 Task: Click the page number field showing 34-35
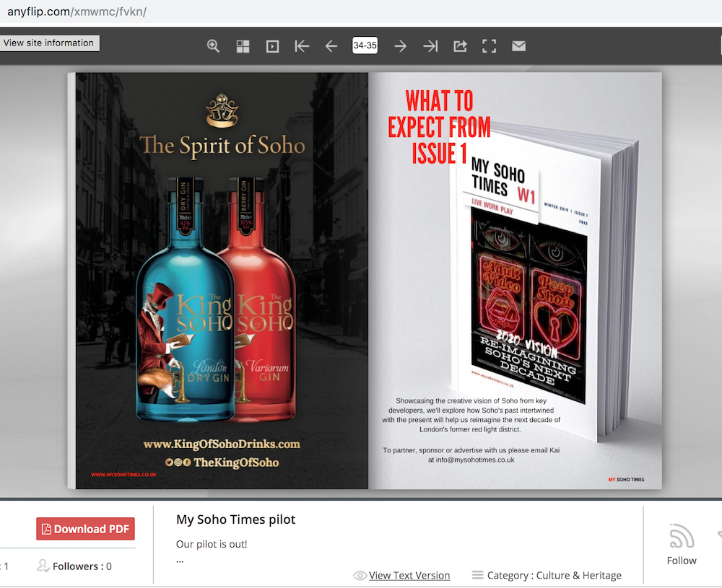pos(365,45)
